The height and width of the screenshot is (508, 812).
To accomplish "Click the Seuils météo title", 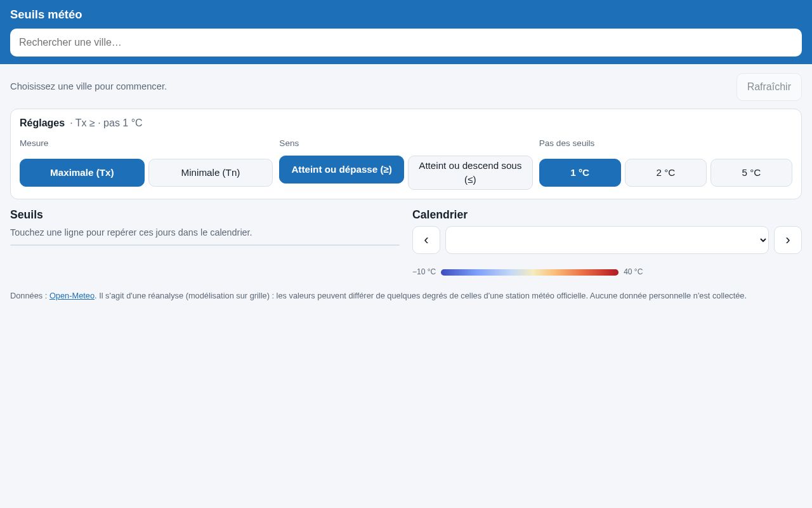I will (46, 15).
